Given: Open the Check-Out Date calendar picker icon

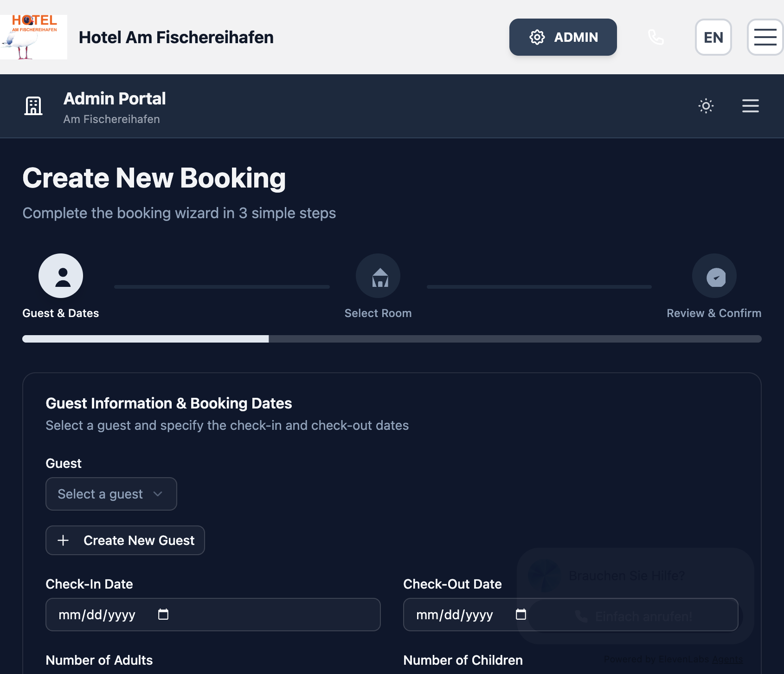Looking at the screenshot, I should [521, 614].
